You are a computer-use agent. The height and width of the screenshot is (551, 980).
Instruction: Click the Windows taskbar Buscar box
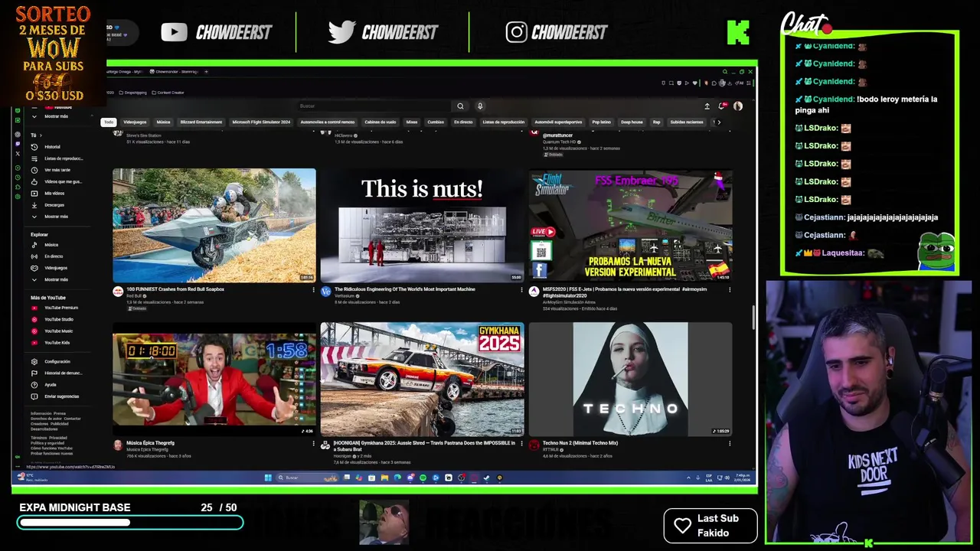pyautogui.click(x=306, y=478)
